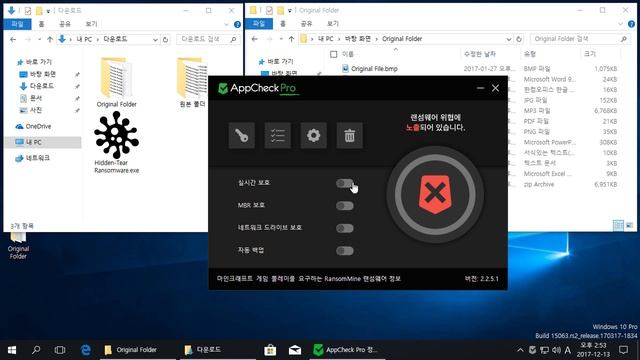This screenshot has height=360, width=640.
Task: Tick select-all checkbox in Original Folder window
Action: (x=333, y=54)
